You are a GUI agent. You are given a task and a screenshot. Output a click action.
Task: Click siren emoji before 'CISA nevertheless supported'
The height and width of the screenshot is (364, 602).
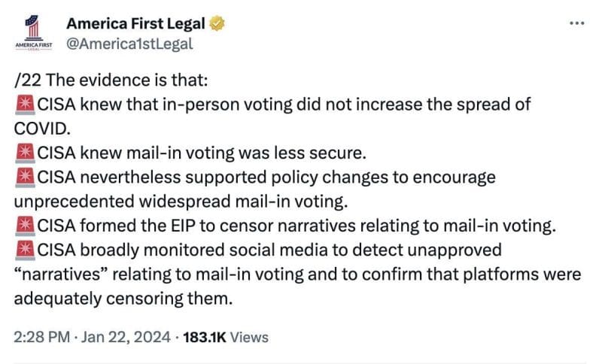[24, 178]
